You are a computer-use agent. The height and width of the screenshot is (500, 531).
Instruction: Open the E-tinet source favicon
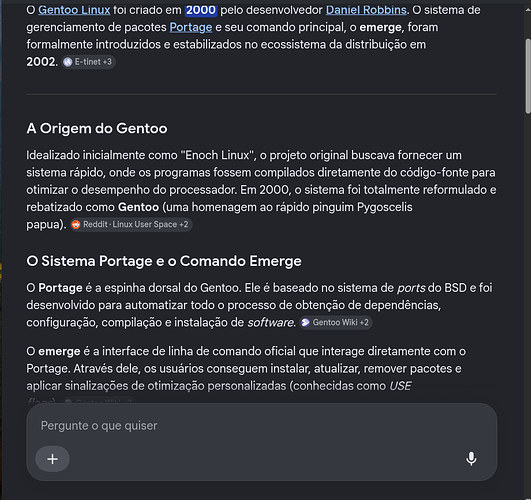click(x=68, y=62)
